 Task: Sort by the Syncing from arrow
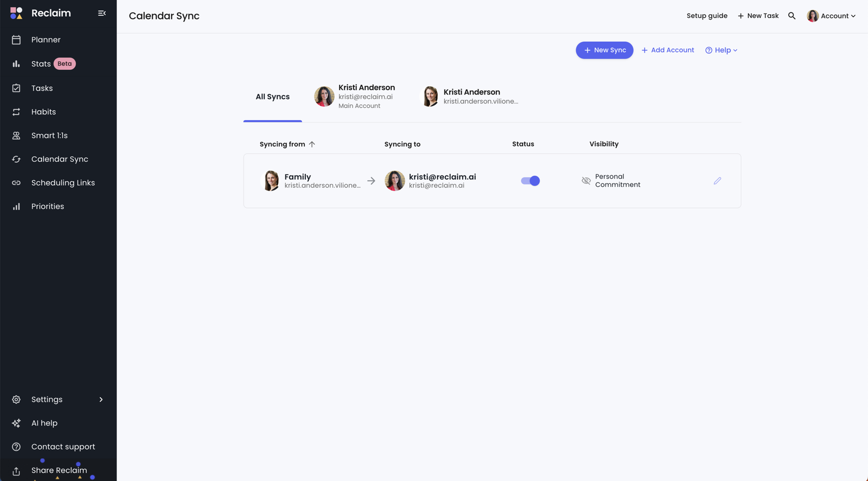(x=312, y=144)
